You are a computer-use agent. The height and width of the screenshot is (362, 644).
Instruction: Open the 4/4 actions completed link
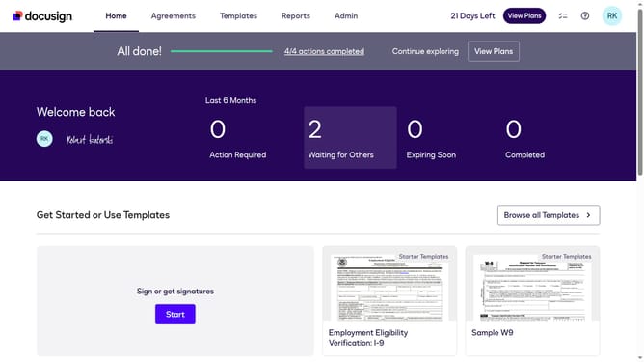coord(324,51)
